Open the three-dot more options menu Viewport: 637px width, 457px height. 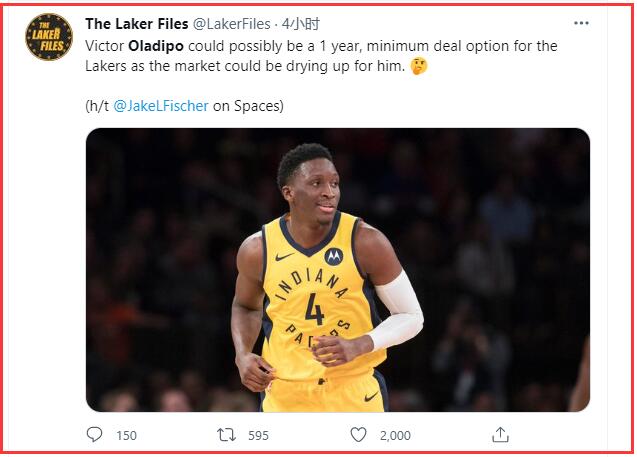coord(581,23)
